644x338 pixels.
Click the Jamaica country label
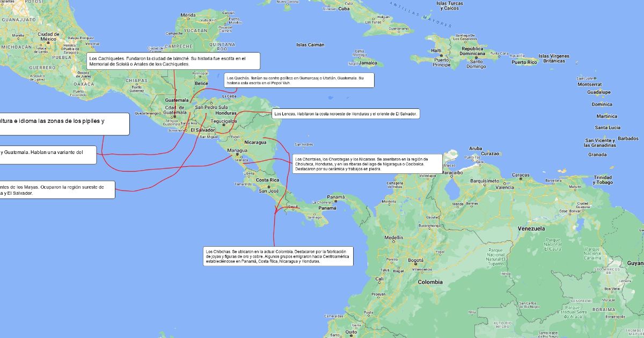click(368, 63)
